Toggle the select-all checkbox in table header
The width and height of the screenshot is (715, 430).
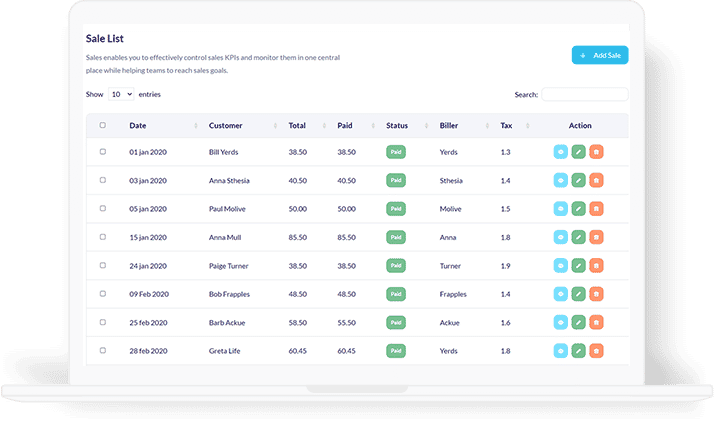coord(102,126)
